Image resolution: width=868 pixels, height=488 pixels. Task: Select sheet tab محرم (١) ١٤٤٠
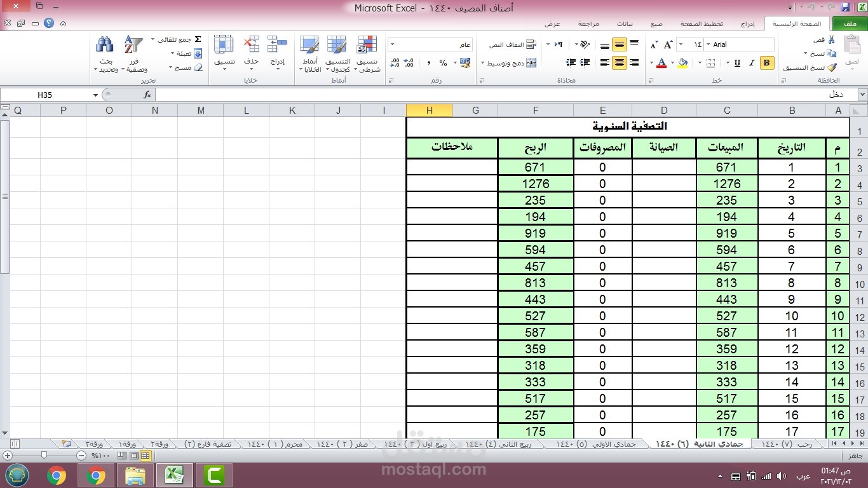(275, 444)
